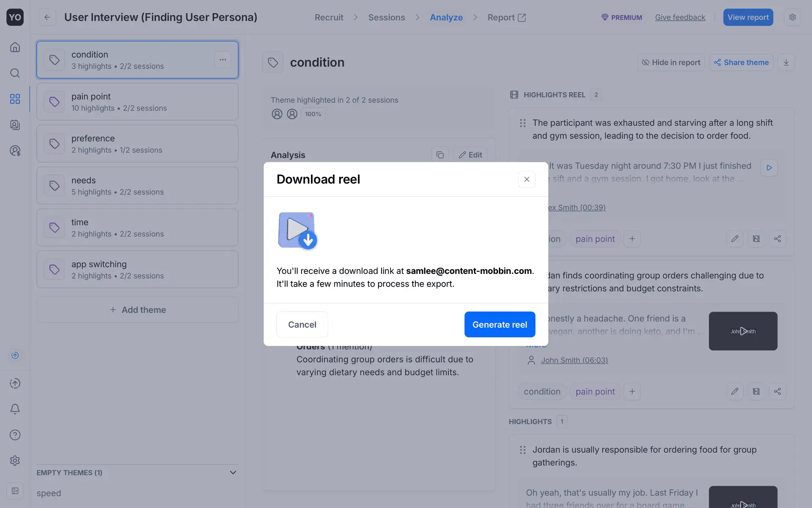Open condition theme more options menu

[x=222, y=60]
